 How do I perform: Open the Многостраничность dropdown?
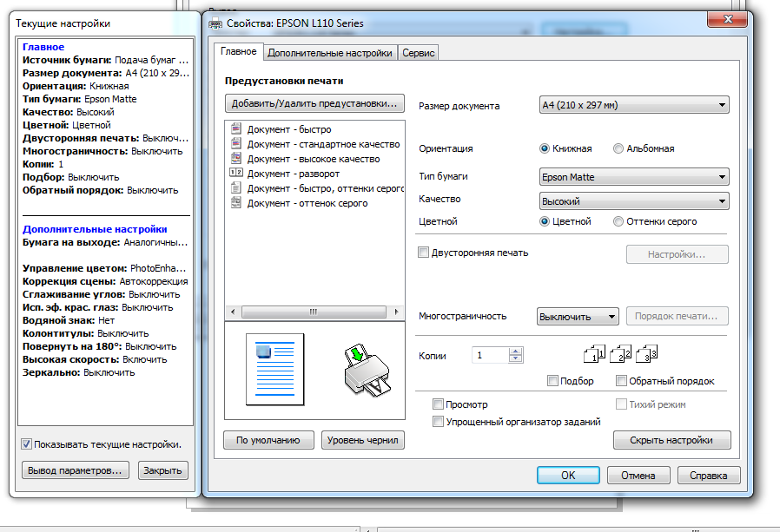point(578,317)
